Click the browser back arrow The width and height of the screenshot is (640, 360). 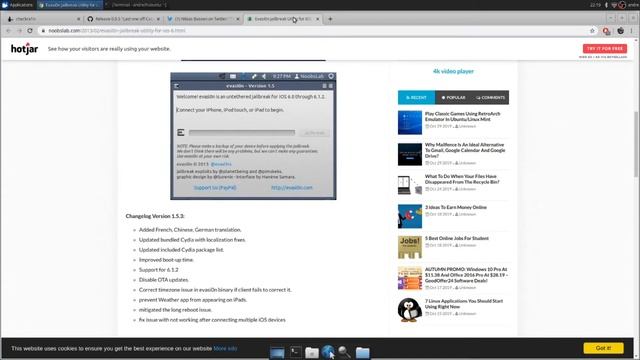pyautogui.click(x=8, y=31)
